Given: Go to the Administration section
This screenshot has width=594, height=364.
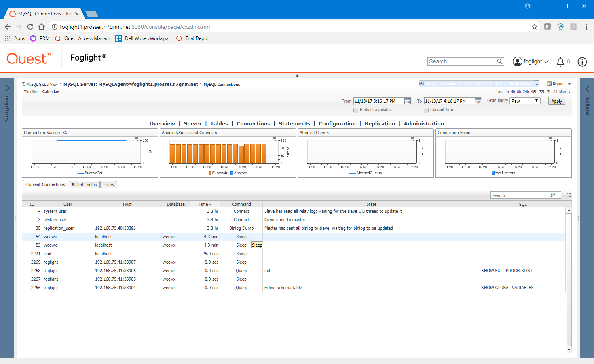Looking at the screenshot, I should pos(424,124).
